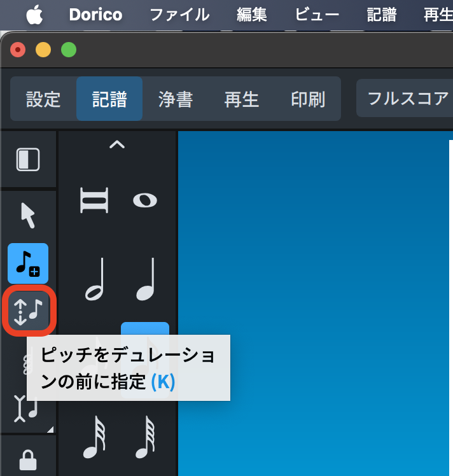Turn on Insert mode in the toolbox
Viewport: 453px width, 476px height.
pos(28,407)
